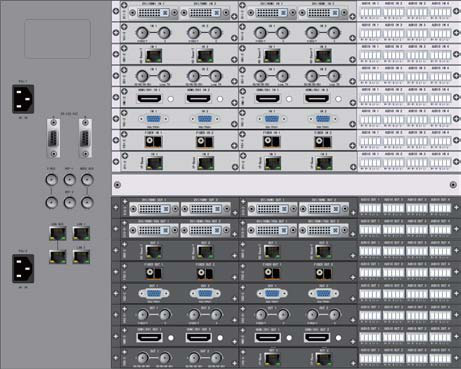Viewport: 461px width, 369px height.
Task: Click the bottom-right BNC connector on control panel
Action: [87, 202]
